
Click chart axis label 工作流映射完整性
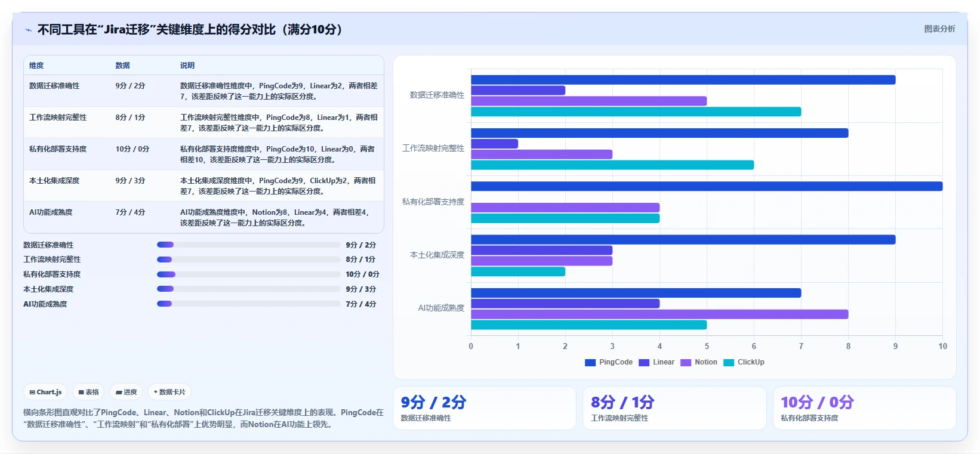coord(433,148)
